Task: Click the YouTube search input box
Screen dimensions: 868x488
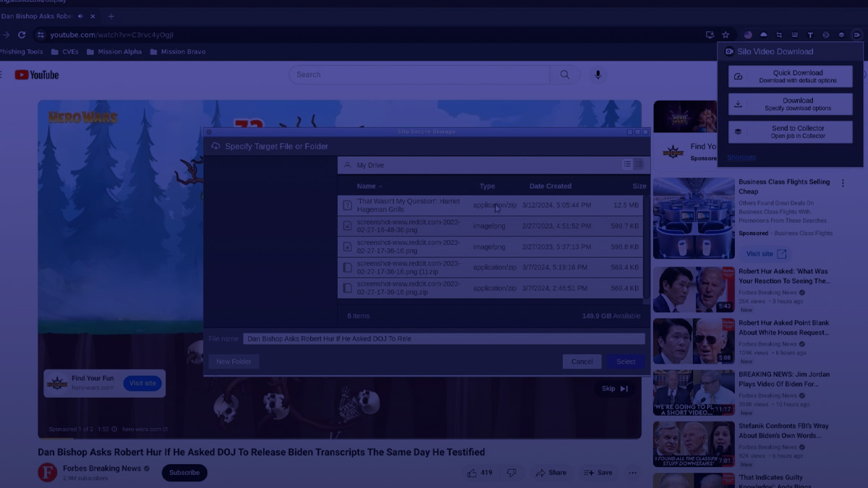Action: tap(420, 74)
